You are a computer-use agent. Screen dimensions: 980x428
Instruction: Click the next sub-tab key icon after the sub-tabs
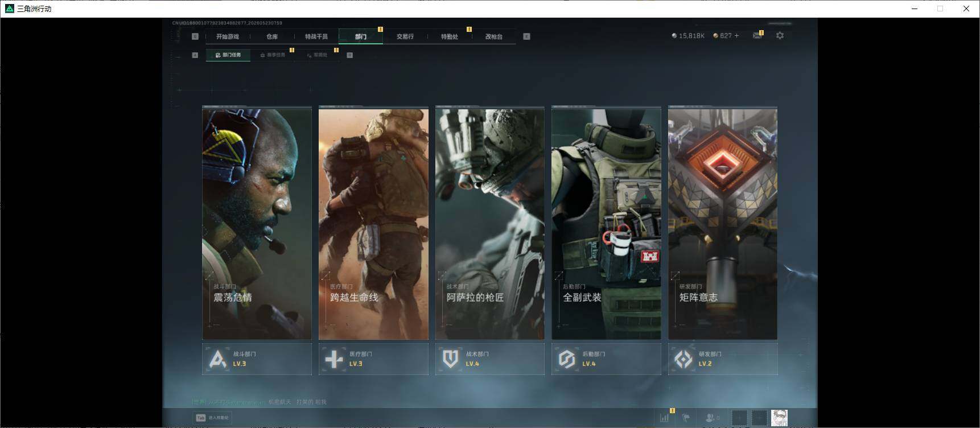coord(350,55)
